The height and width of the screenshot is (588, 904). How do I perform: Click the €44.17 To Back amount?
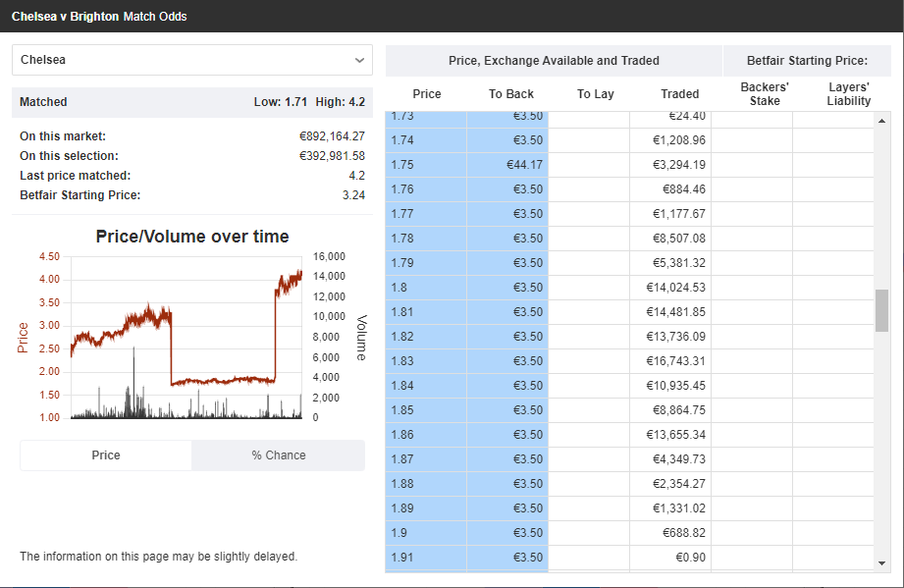pyautogui.click(x=525, y=165)
